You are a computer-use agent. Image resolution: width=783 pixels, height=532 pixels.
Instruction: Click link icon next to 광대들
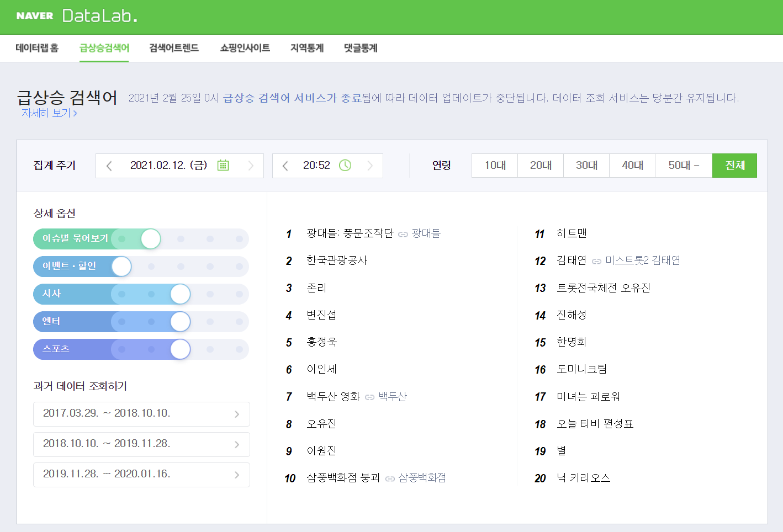click(x=403, y=235)
